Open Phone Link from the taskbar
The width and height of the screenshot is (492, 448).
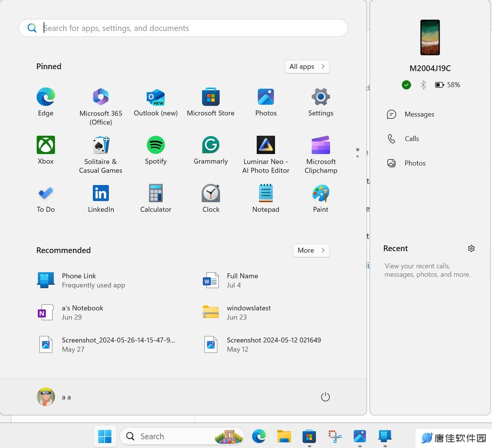[x=385, y=436]
